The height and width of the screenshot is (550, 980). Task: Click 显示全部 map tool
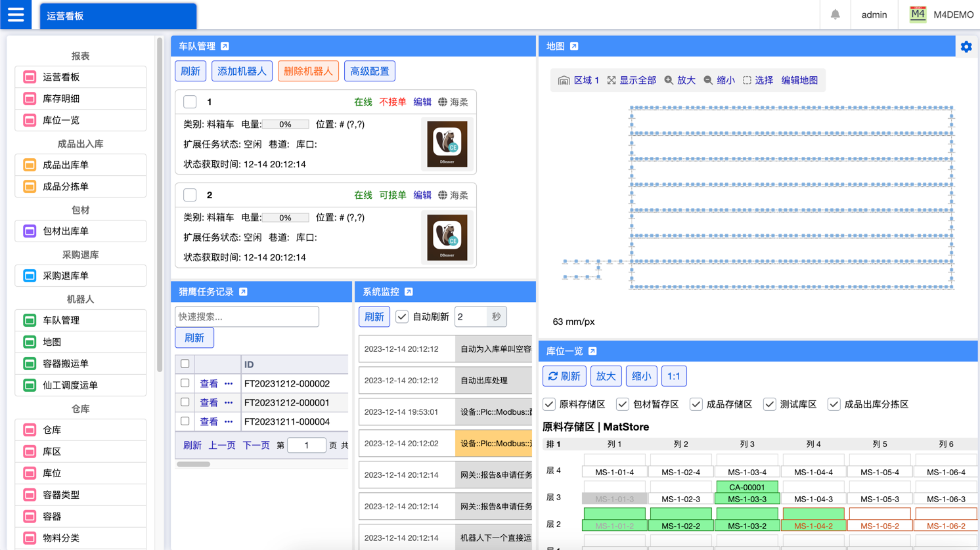[631, 80]
